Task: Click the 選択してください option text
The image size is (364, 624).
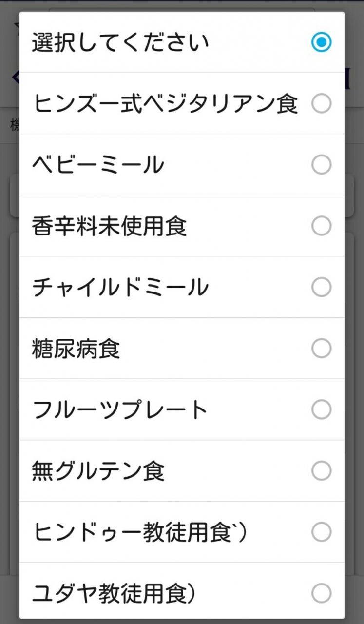Action: tap(120, 42)
